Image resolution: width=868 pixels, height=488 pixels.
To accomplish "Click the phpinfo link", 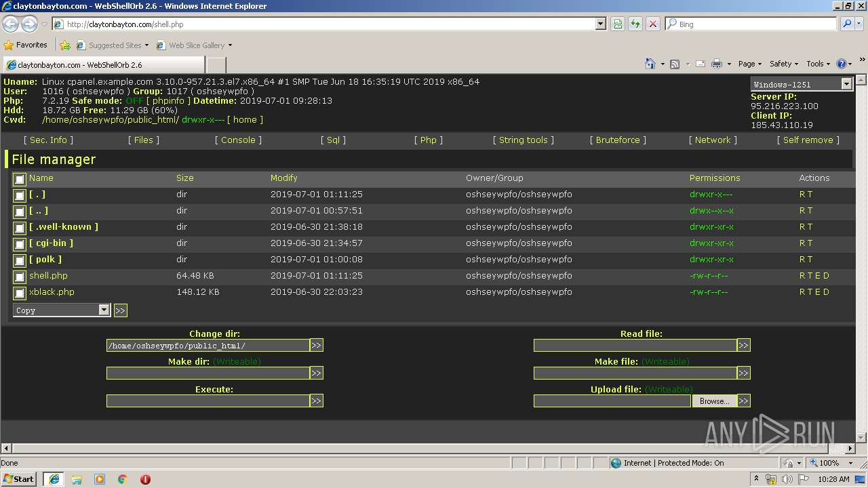I will [x=168, y=100].
